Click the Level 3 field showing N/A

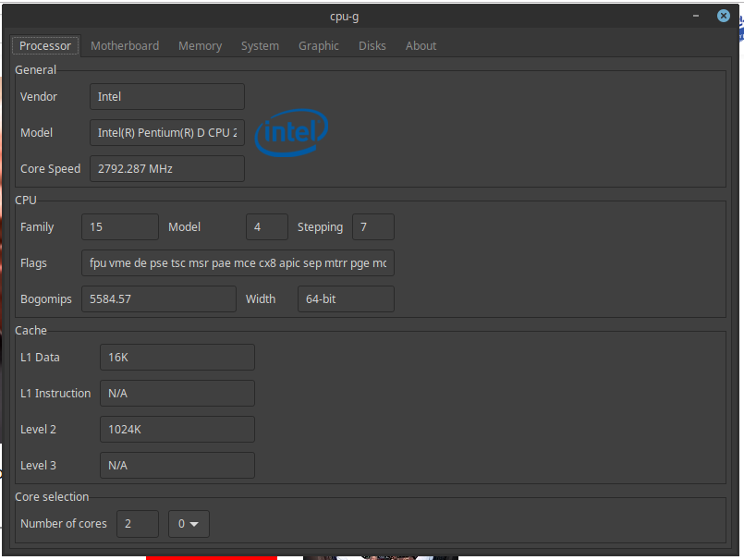177,466
